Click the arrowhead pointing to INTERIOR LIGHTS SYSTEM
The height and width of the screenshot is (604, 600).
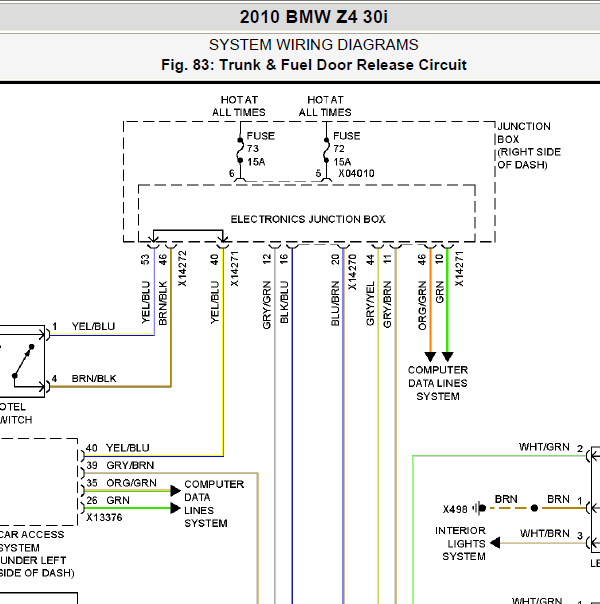coord(495,543)
